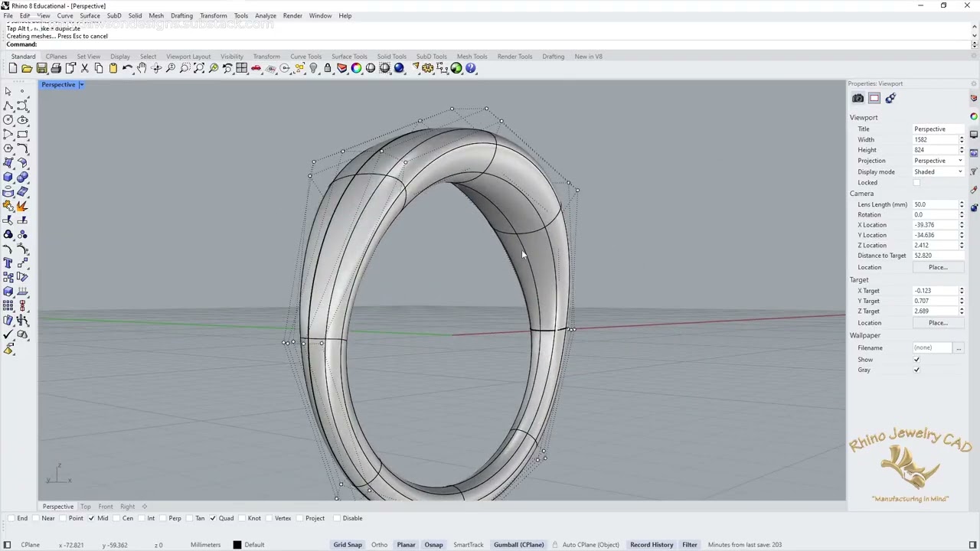980x551 pixels.
Task: Select the Box solid tool in sidebar
Action: [8, 177]
